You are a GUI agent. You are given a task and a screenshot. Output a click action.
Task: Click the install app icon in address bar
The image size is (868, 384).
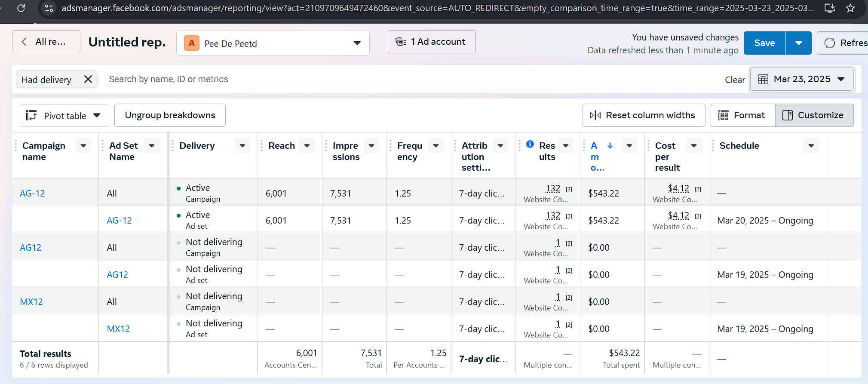pos(829,8)
